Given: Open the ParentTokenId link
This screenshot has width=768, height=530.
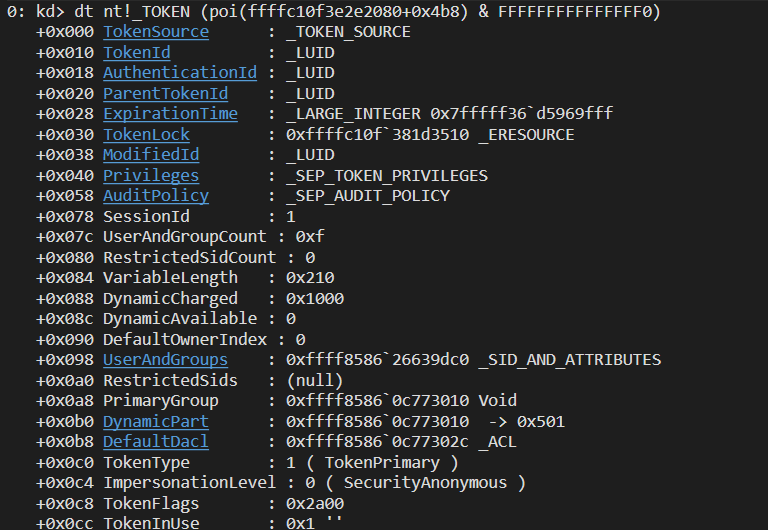Looking at the screenshot, I should pyautogui.click(x=165, y=93).
